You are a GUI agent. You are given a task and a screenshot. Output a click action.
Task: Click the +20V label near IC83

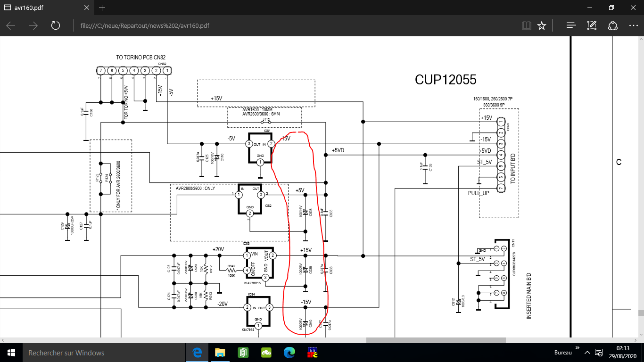tap(218, 249)
